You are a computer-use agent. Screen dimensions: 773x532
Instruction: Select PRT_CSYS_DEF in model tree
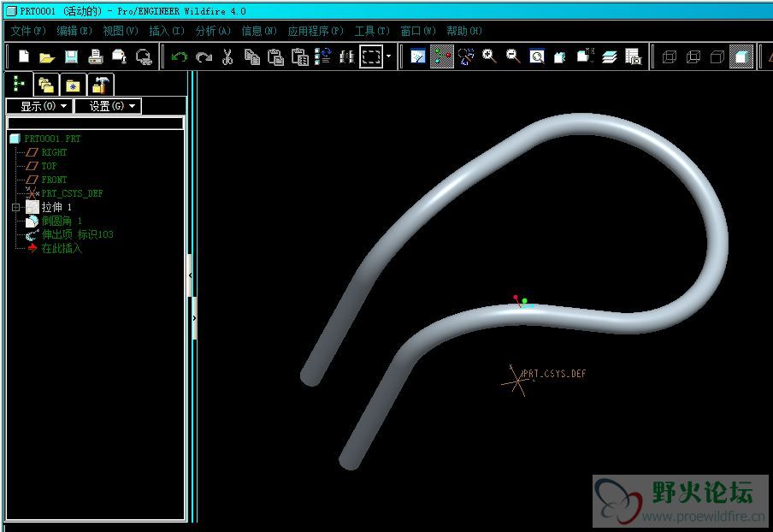click(x=72, y=193)
